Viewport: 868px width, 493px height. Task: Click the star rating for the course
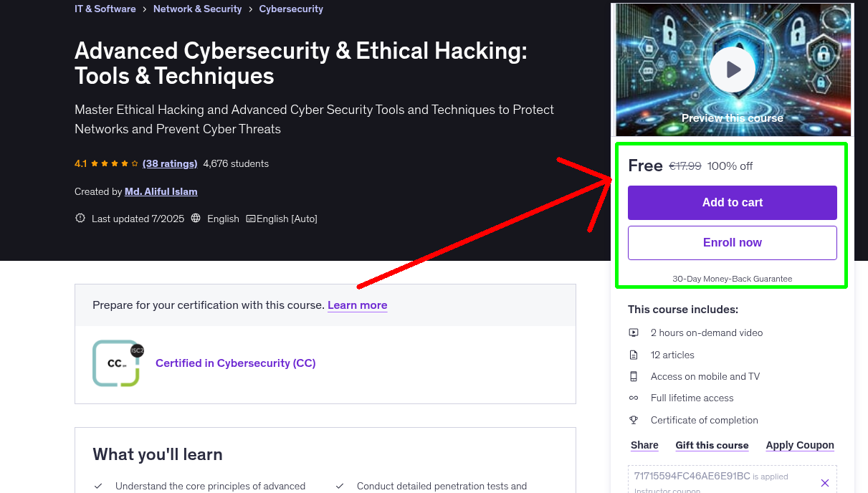pyautogui.click(x=108, y=163)
